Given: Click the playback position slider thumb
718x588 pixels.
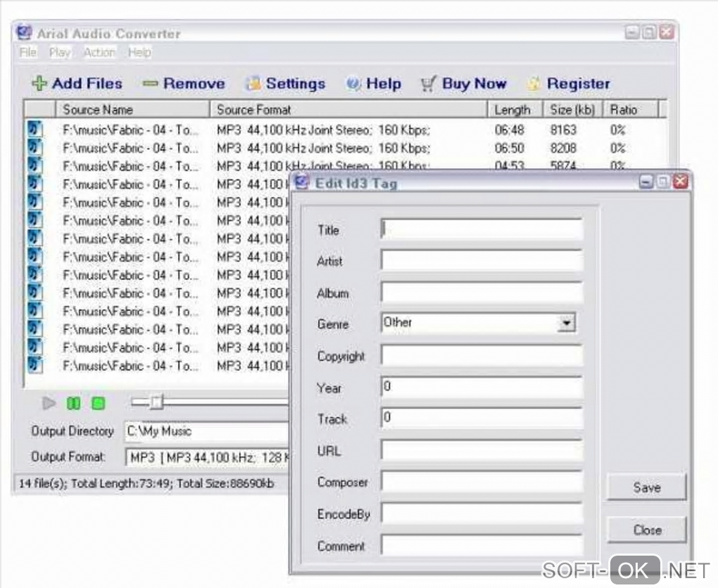Looking at the screenshot, I should click(156, 402).
